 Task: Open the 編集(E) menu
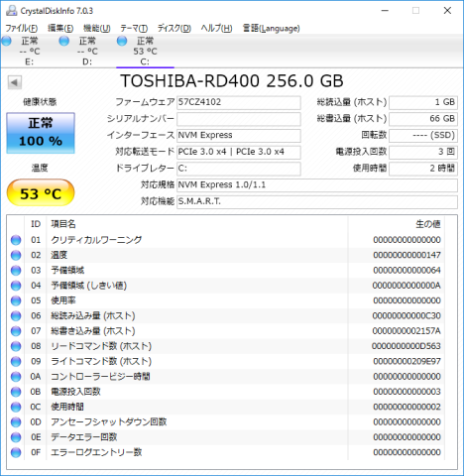coord(60,28)
